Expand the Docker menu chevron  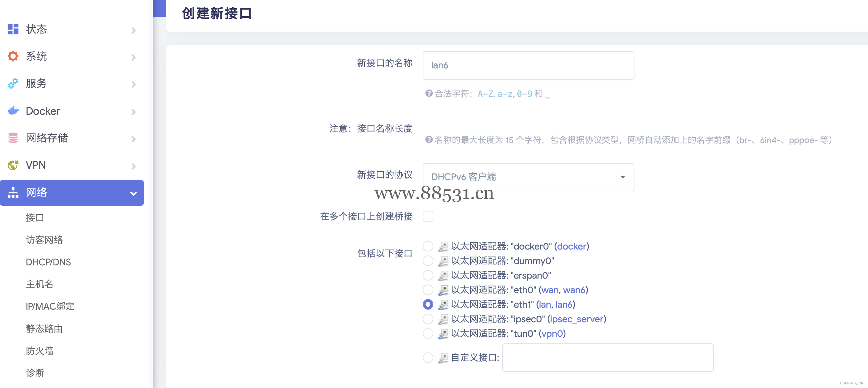click(x=133, y=112)
